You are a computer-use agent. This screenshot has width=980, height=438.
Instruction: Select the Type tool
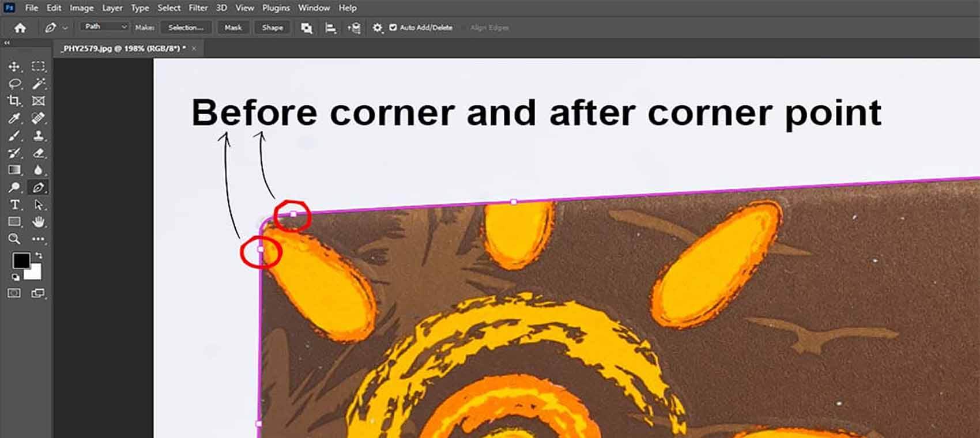pyautogui.click(x=14, y=205)
